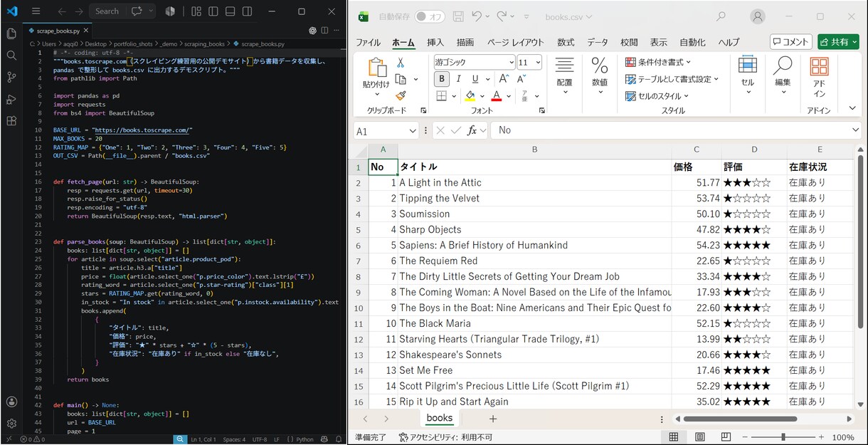Open Extensions view in VS Code

coord(11,121)
